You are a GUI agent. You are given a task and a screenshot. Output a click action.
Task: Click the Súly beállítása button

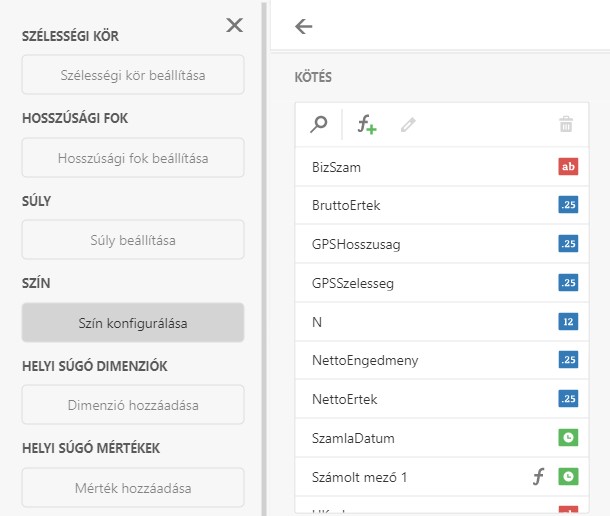(x=133, y=240)
